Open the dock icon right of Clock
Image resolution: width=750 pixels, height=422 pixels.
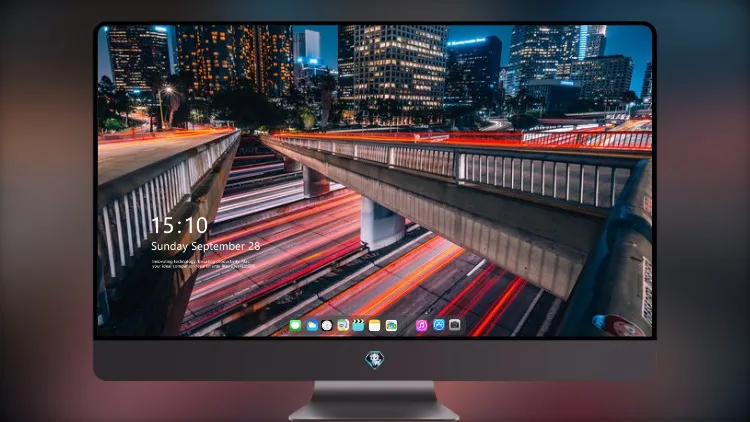[342, 325]
